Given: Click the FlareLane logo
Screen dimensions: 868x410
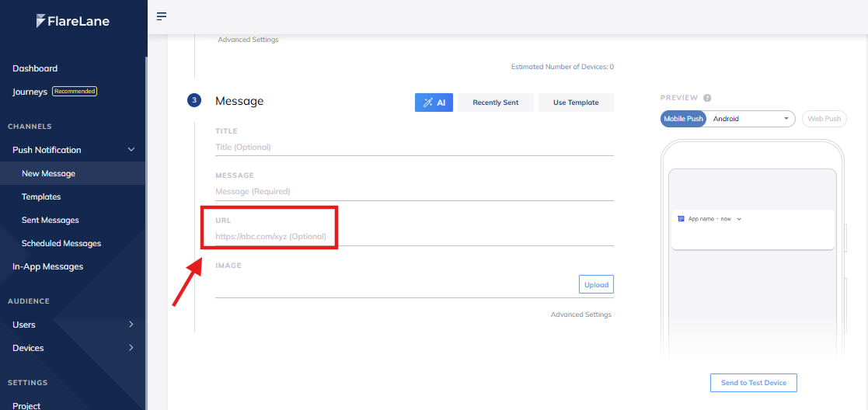Looking at the screenshot, I should click(73, 22).
